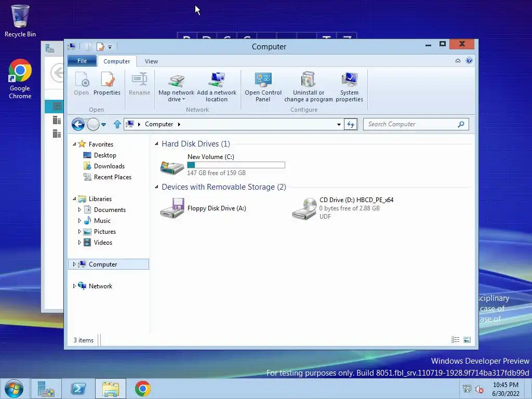Go back with the blue Back arrow
532x399 pixels.
(x=78, y=124)
